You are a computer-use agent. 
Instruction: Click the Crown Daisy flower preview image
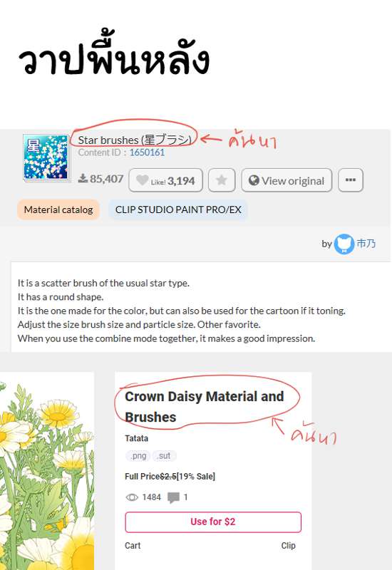coord(47,471)
